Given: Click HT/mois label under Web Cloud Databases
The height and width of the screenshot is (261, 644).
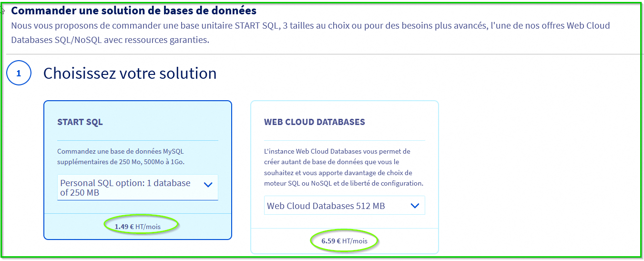Looking at the screenshot, I should pos(354,241).
